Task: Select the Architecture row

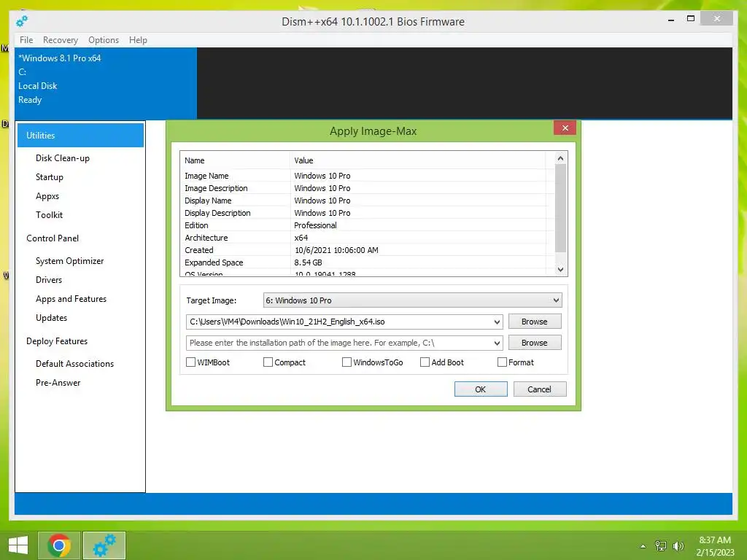Action: 368,238
